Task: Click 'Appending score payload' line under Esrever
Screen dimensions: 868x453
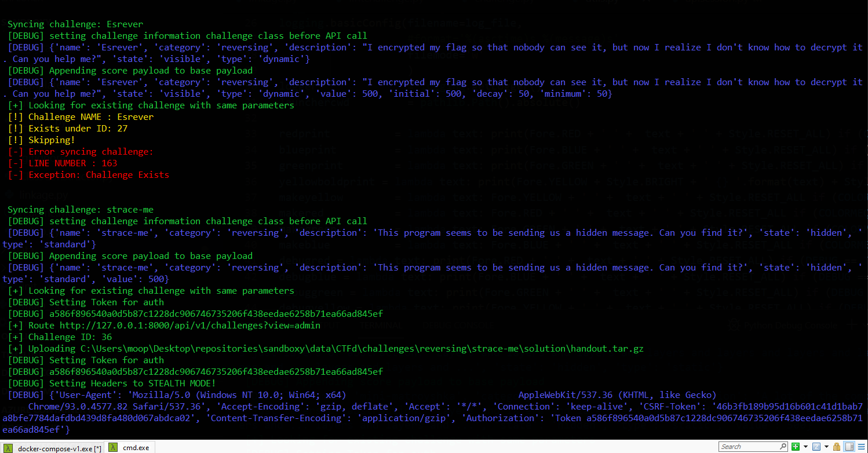Action: pos(130,71)
